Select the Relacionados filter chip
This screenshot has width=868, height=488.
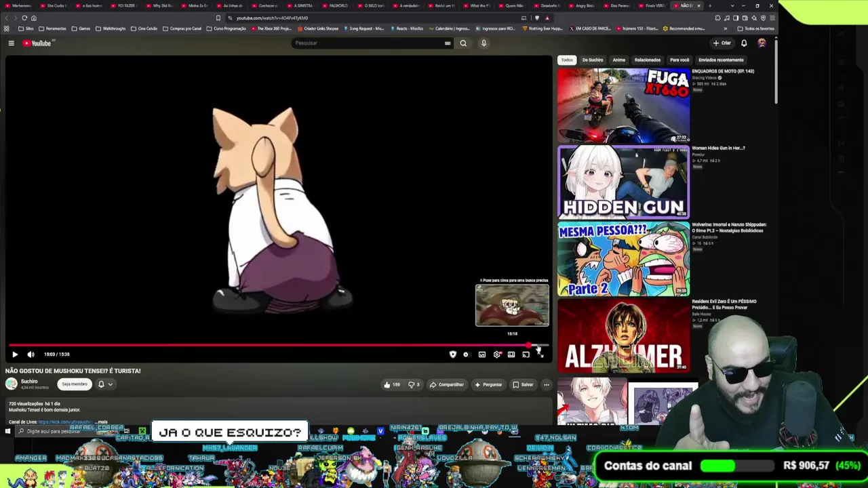pos(648,60)
